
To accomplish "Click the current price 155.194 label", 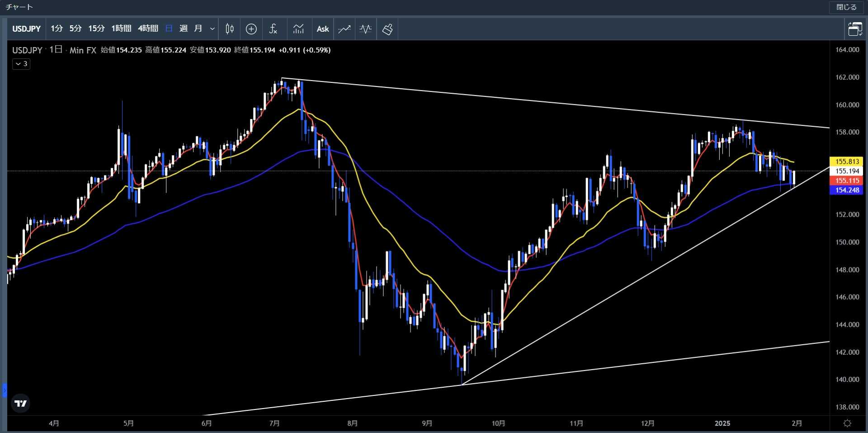I will click(x=846, y=171).
